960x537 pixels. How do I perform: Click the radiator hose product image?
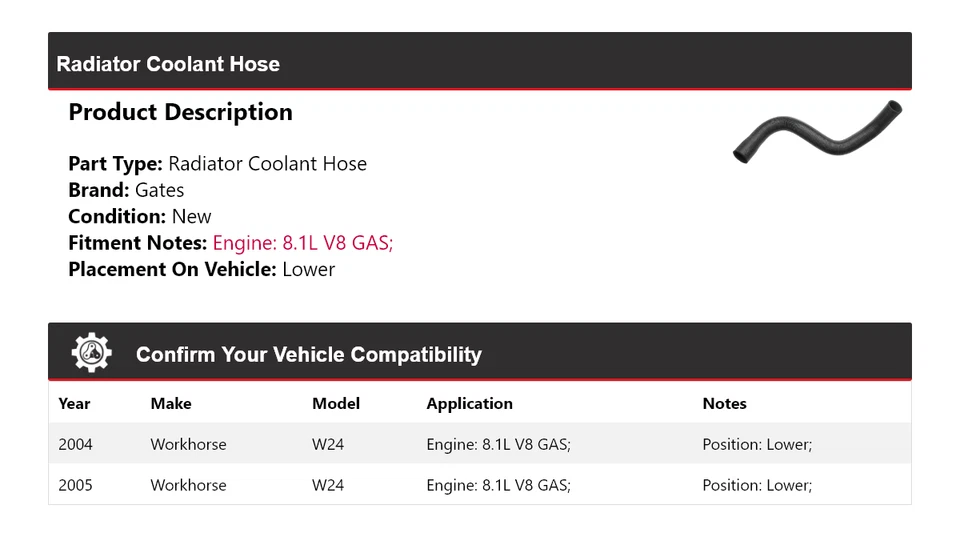point(817,132)
